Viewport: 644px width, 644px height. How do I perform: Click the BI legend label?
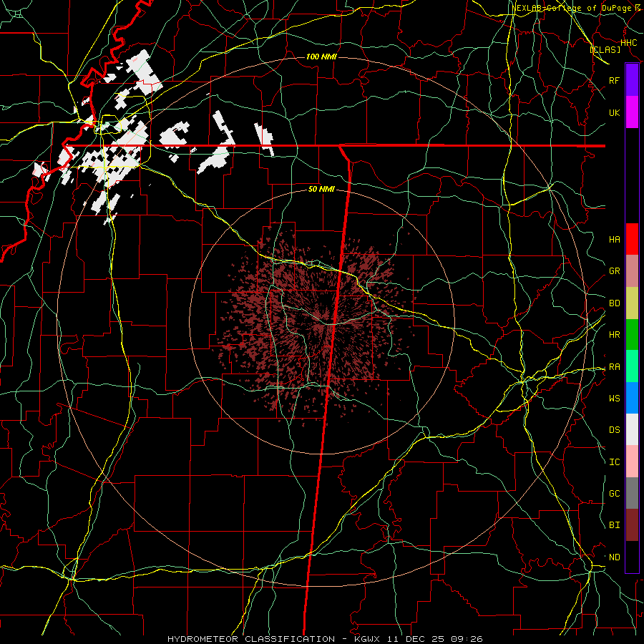pyautogui.click(x=614, y=525)
